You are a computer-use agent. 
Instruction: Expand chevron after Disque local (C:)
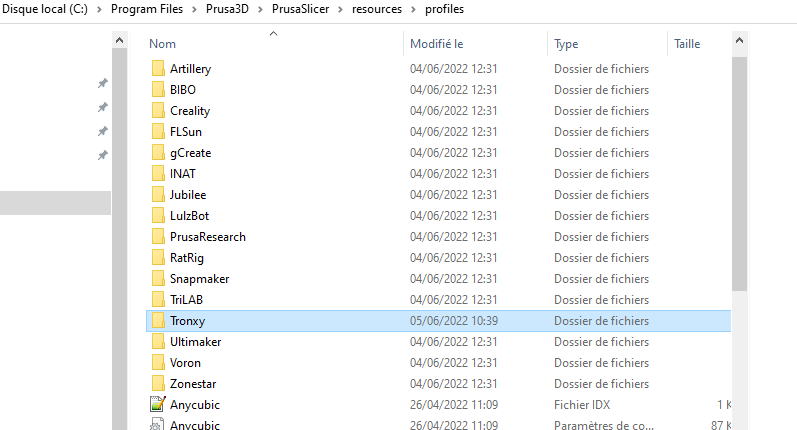(100, 10)
